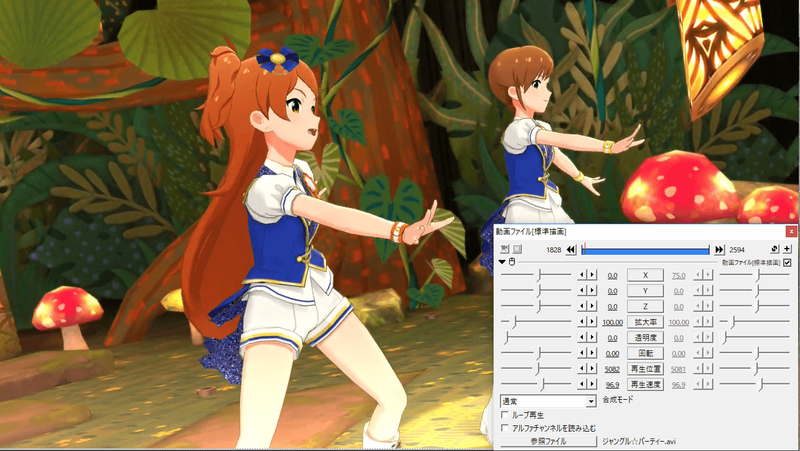
Task: Click the Y transition button
Action: pyautogui.click(x=645, y=290)
